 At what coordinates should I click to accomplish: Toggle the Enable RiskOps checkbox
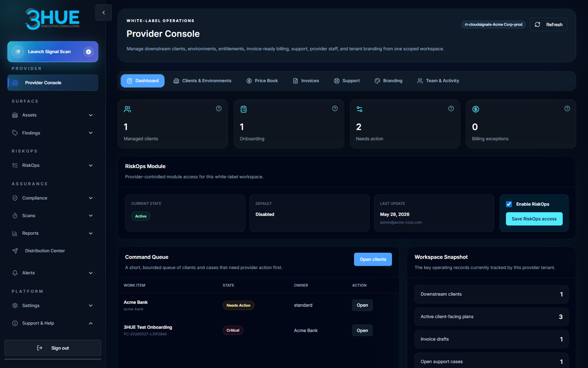pyautogui.click(x=509, y=204)
